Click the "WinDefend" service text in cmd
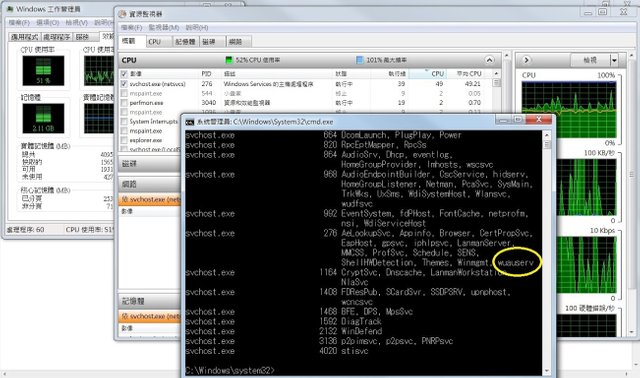This screenshot has height=378, width=640. point(362,331)
